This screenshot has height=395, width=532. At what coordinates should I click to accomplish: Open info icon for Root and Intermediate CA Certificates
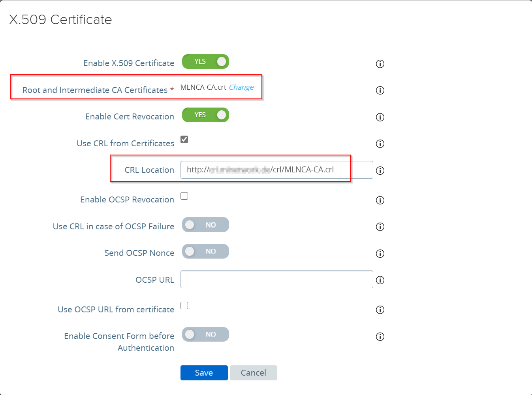(380, 91)
